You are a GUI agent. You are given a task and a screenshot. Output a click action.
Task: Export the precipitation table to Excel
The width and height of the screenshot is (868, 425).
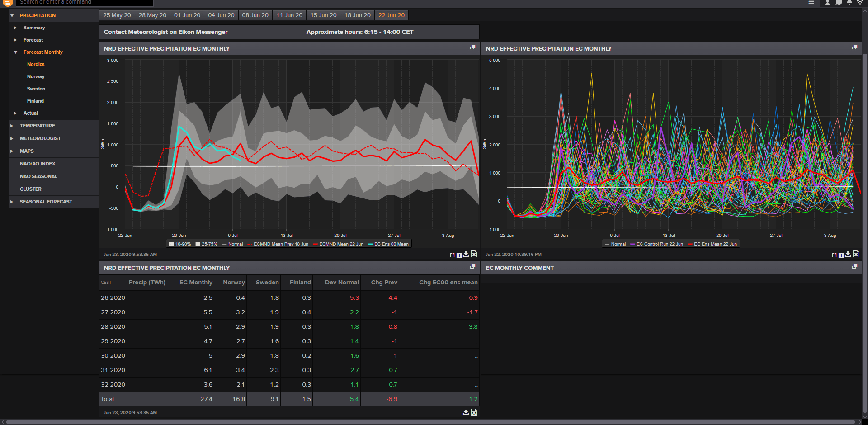474,412
